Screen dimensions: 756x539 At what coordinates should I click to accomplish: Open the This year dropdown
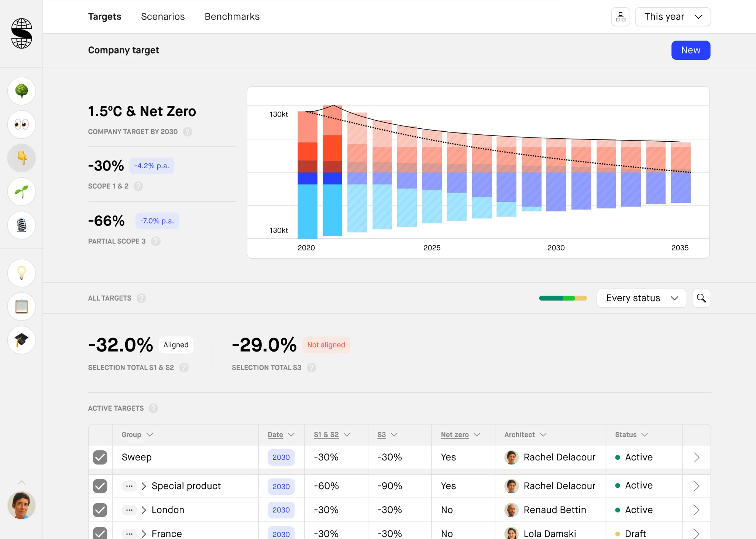[x=673, y=17]
